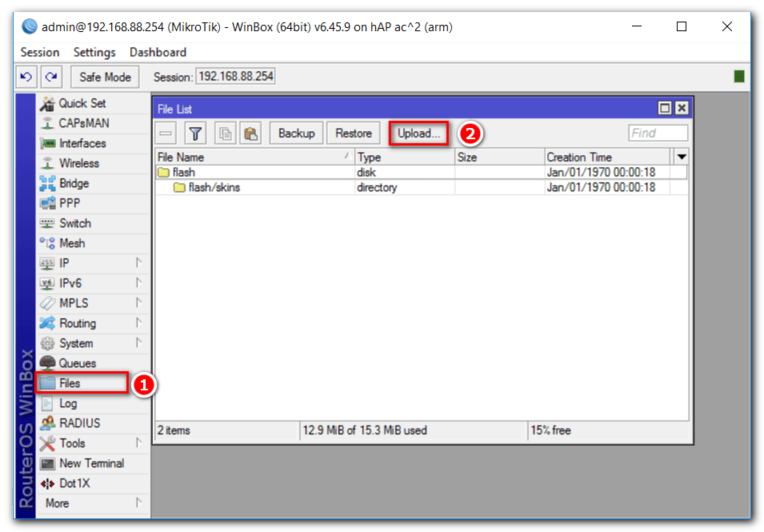Screen dimensions: 764x532
Task: Expand the System submenu
Action: [x=88, y=343]
